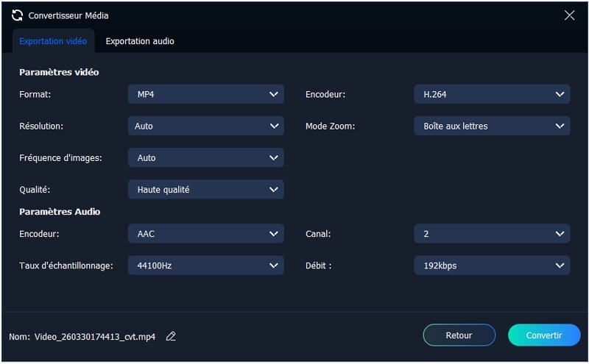
Task: Click the Convertisseur Média logo icon
Action: tap(18, 15)
